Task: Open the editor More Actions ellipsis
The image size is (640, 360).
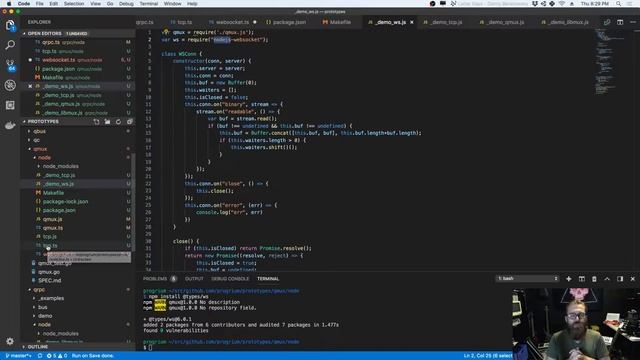Action: [x=633, y=22]
